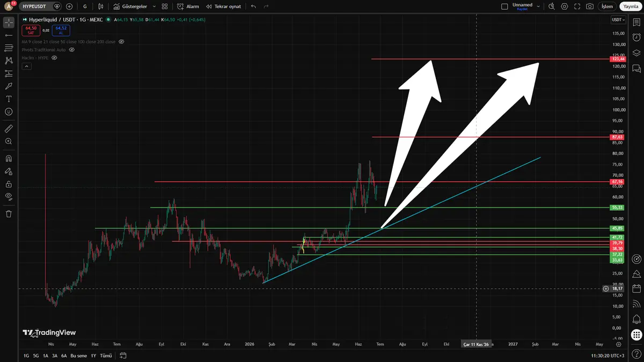
Task: Expand favorite indicators dropdown arrow
Action: (x=154, y=6)
